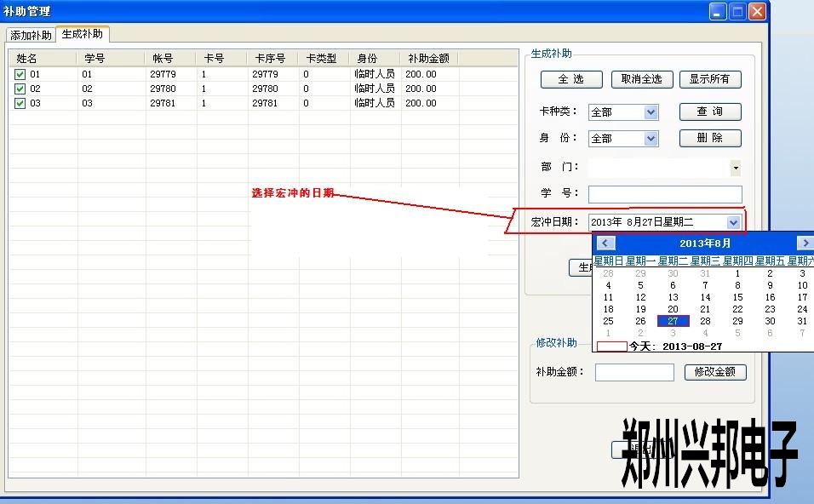Viewport: 814px width, 504px height.
Task: Toggle the checkbox for row 03
Action: [x=20, y=103]
